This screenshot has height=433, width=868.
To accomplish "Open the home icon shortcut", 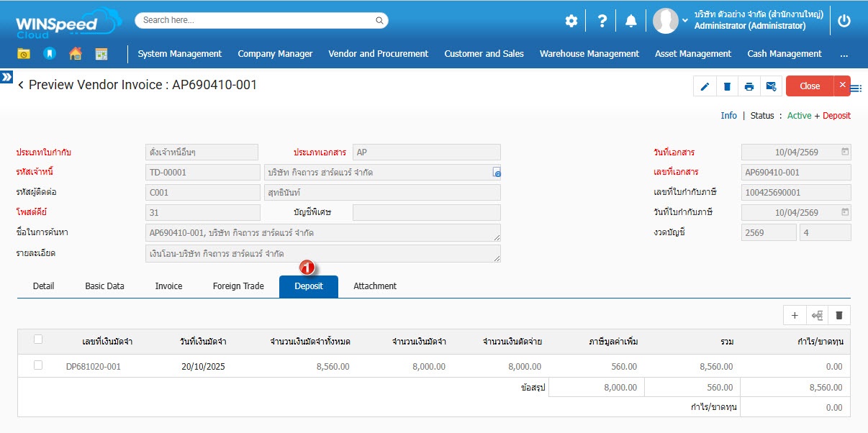I will click(x=76, y=53).
